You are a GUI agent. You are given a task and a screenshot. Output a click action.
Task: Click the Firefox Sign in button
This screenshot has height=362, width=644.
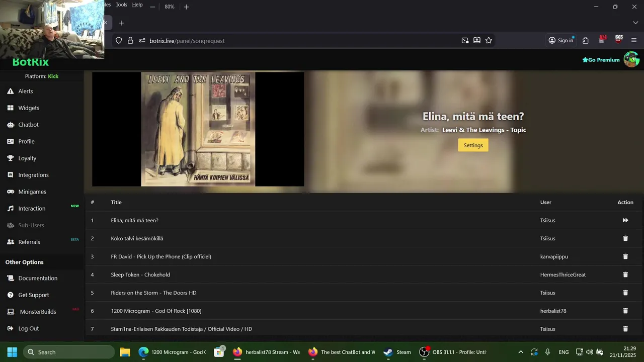tap(561, 40)
